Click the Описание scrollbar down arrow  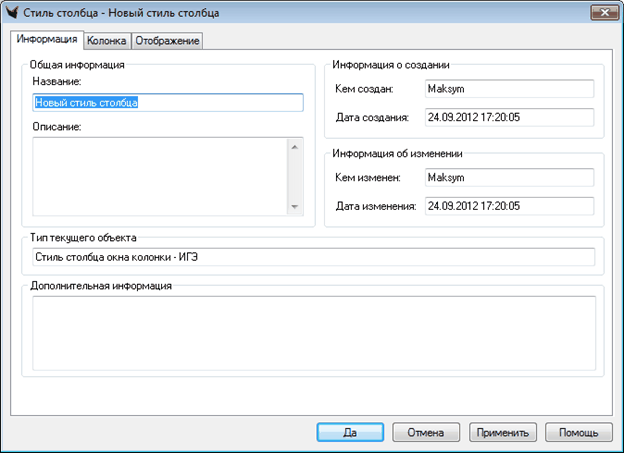point(295,207)
